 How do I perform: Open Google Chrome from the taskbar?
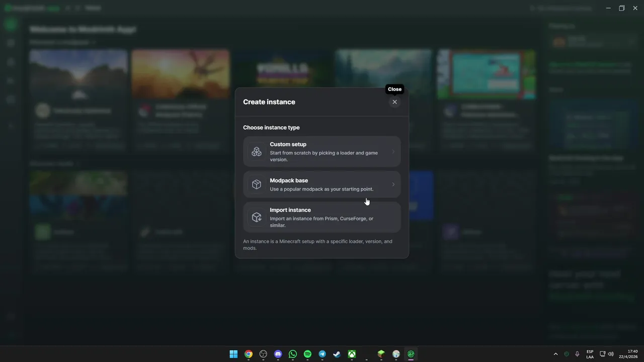pyautogui.click(x=249, y=354)
